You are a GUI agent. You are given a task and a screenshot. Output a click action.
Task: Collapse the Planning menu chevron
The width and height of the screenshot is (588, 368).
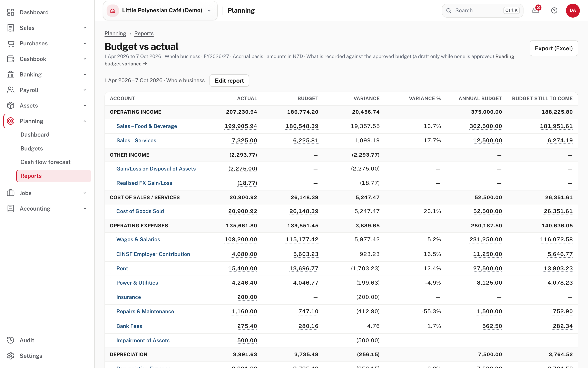pyautogui.click(x=85, y=121)
